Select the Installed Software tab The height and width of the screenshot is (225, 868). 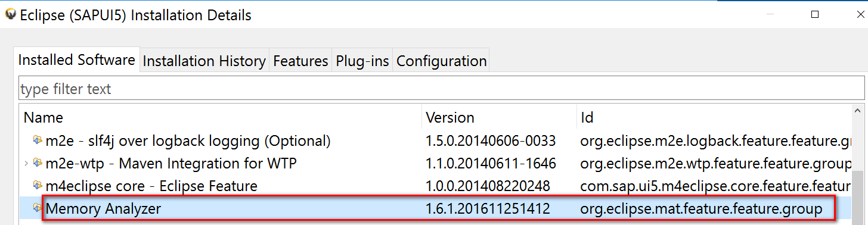tap(77, 60)
